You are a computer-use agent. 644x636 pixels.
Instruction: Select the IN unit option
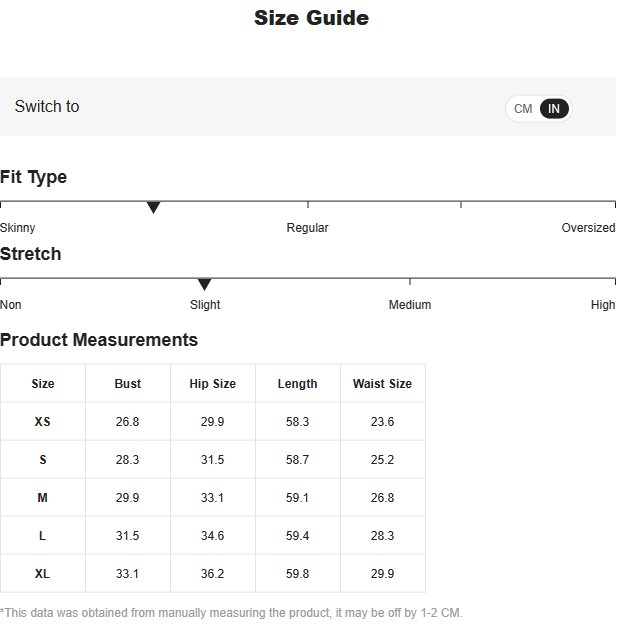click(x=554, y=109)
